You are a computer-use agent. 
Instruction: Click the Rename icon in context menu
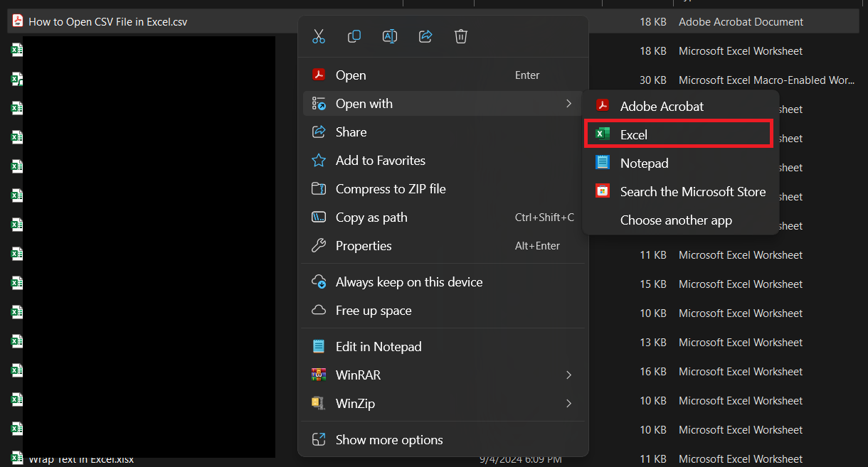390,36
